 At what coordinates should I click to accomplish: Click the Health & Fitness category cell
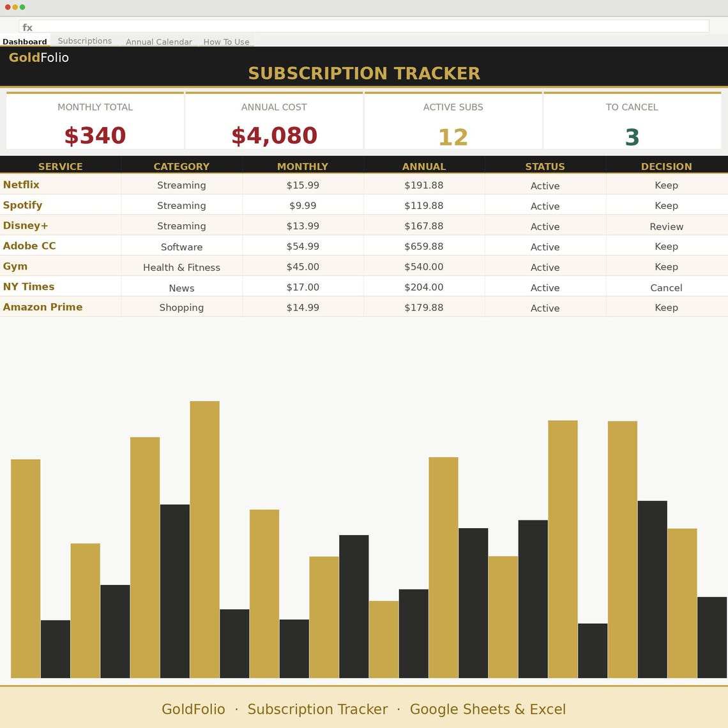point(181,267)
